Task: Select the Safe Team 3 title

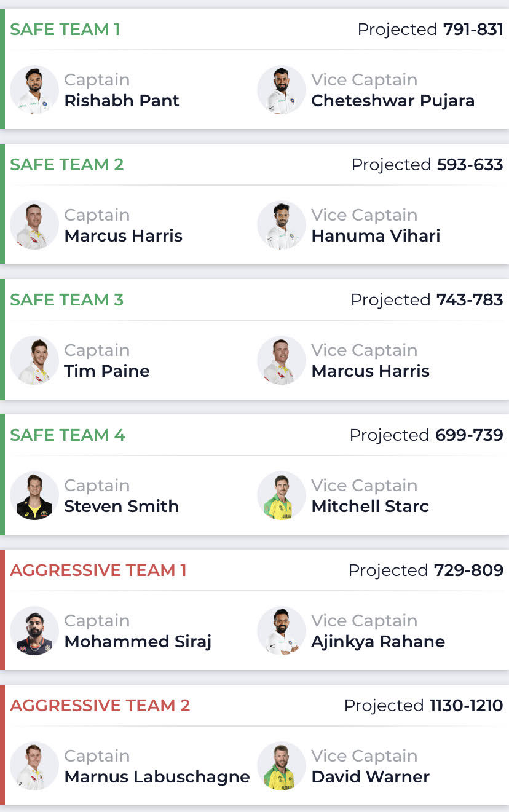Action: click(67, 300)
